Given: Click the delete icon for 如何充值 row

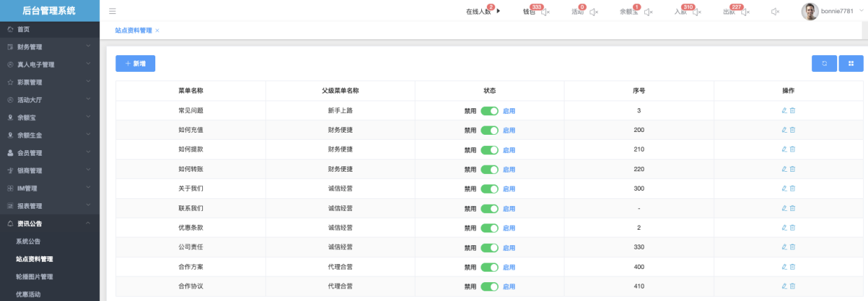Looking at the screenshot, I should (x=792, y=130).
